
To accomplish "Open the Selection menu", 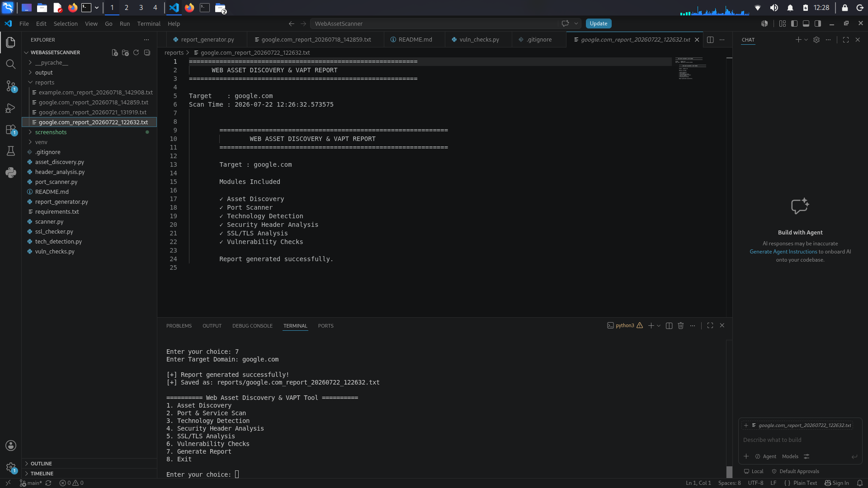I will click(x=66, y=23).
